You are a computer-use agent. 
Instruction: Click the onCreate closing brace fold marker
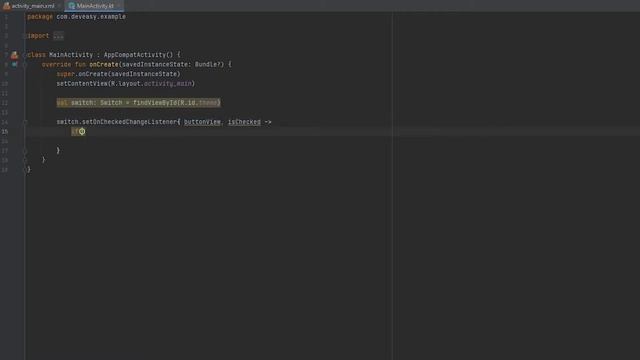coord(25,160)
